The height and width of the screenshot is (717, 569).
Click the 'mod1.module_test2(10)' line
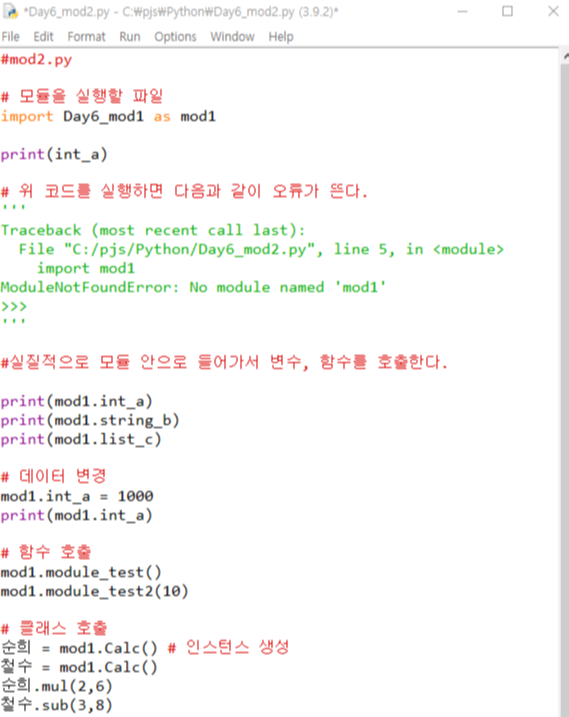coord(95,591)
